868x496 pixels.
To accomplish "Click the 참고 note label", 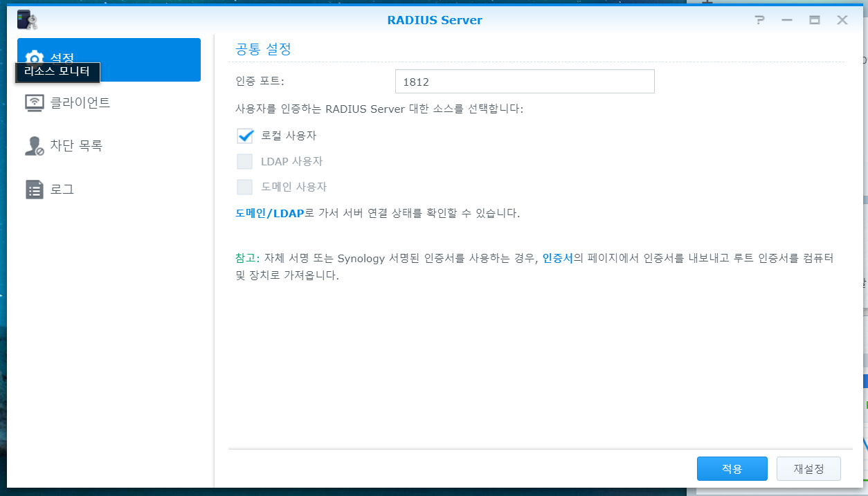I will 247,259.
